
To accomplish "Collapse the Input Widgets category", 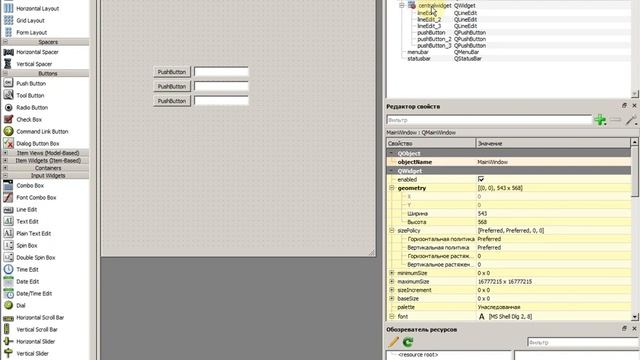I will pyautogui.click(x=5, y=176).
